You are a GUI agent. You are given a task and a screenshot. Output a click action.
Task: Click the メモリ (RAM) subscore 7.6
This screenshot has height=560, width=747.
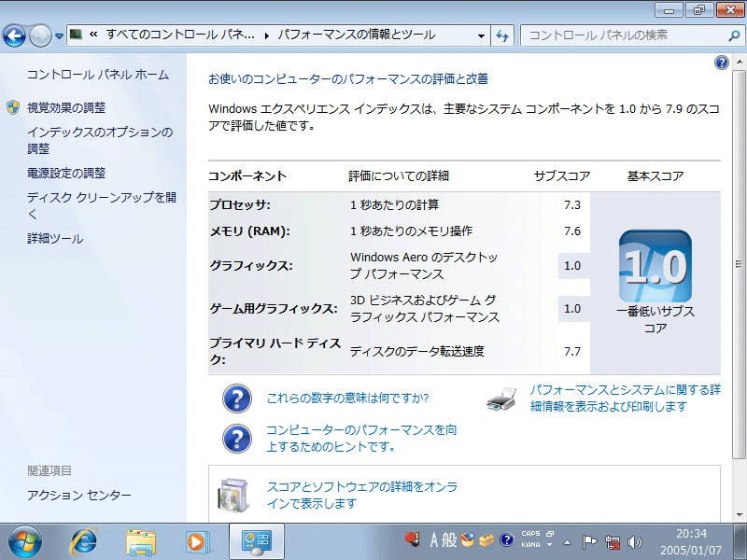572,231
